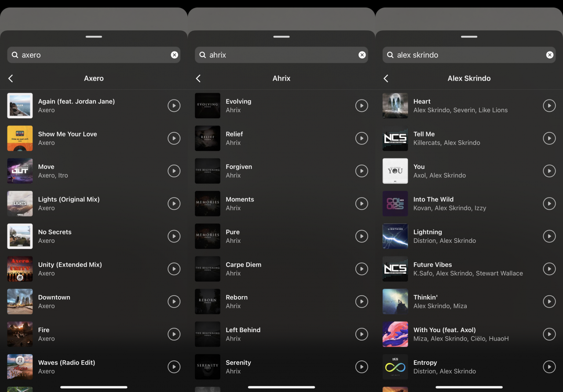Click the search magnifier icon beside ahrix
This screenshot has width=563, height=392.
tap(203, 55)
